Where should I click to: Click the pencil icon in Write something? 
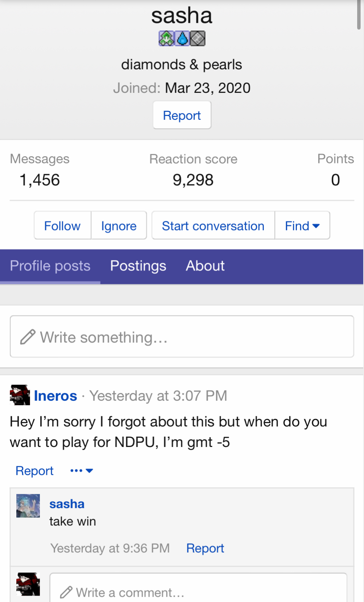28,337
